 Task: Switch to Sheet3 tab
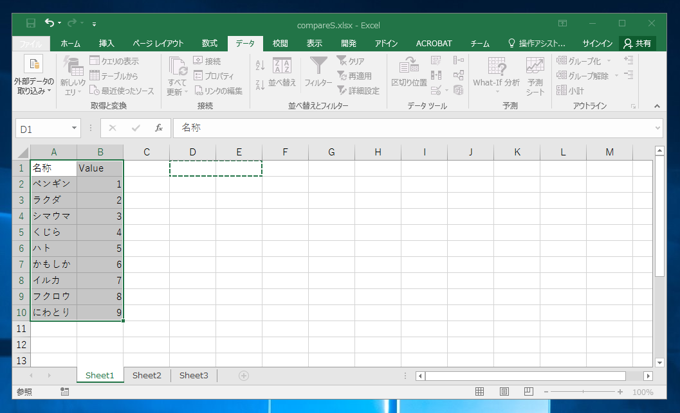coord(193,376)
